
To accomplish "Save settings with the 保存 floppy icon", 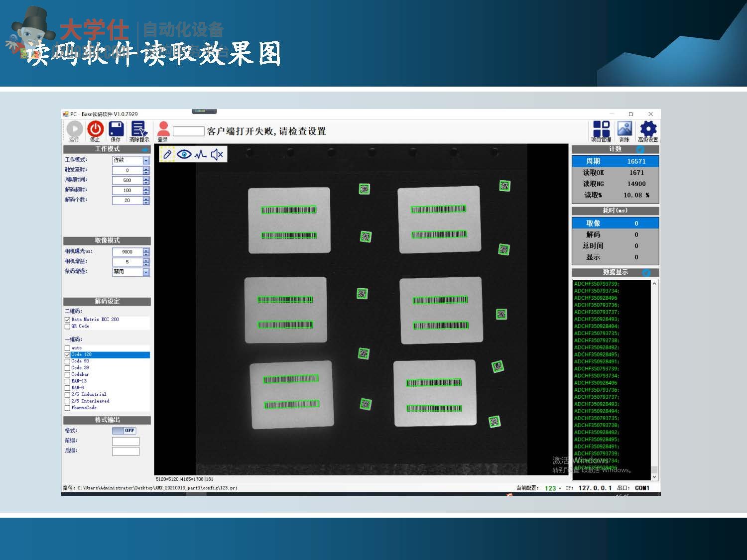I will click(116, 129).
